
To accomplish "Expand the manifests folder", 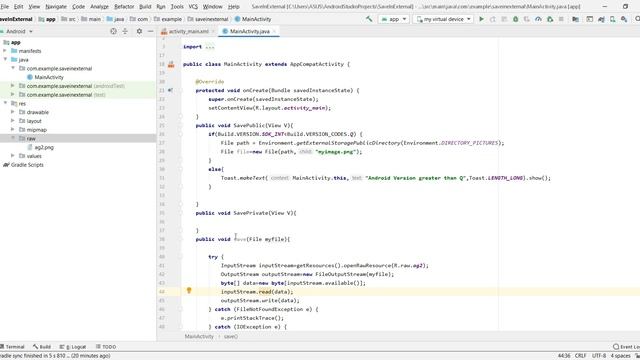I will pyautogui.click(x=5, y=51).
